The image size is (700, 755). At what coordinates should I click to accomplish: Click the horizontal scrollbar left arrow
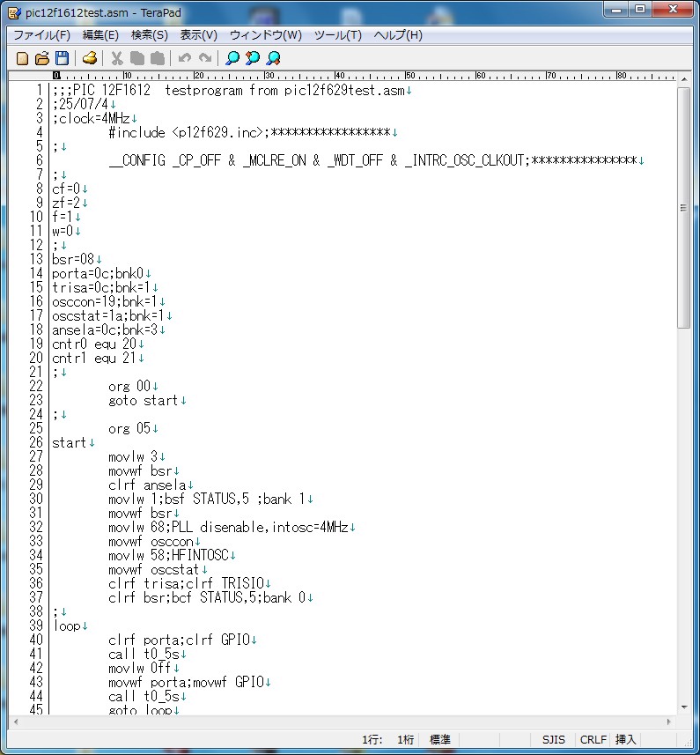(16, 722)
